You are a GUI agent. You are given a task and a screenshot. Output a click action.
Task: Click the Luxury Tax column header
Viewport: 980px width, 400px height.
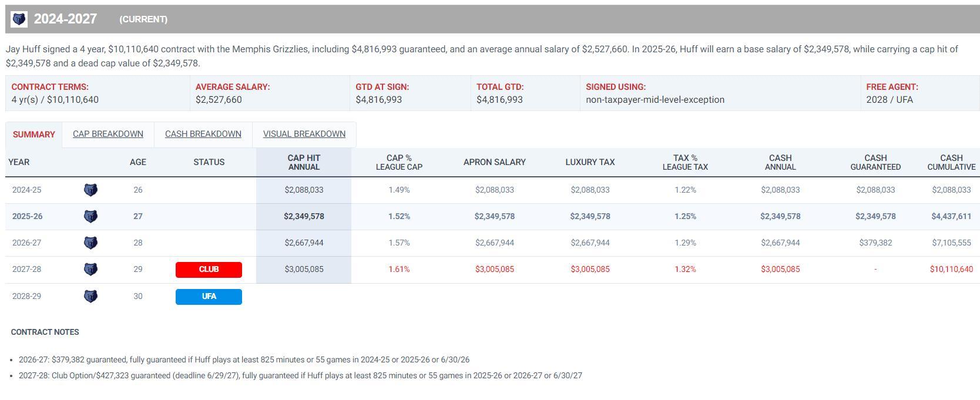(590, 162)
